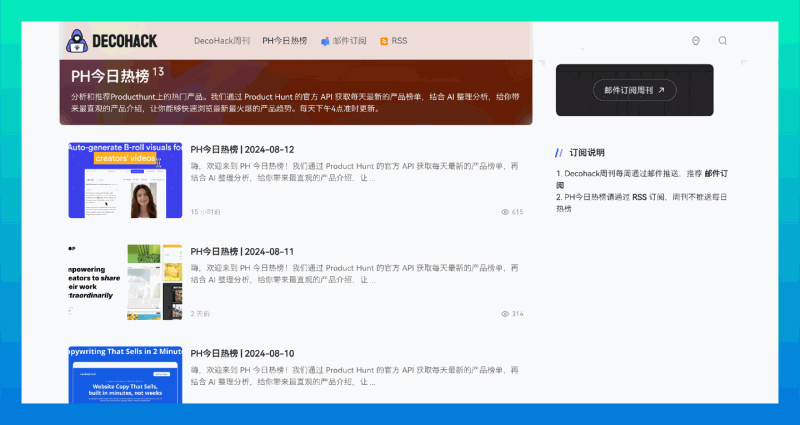Open the thumbnail for 2024-08-12 post
800x425 pixels.
[x=126, y=180]
